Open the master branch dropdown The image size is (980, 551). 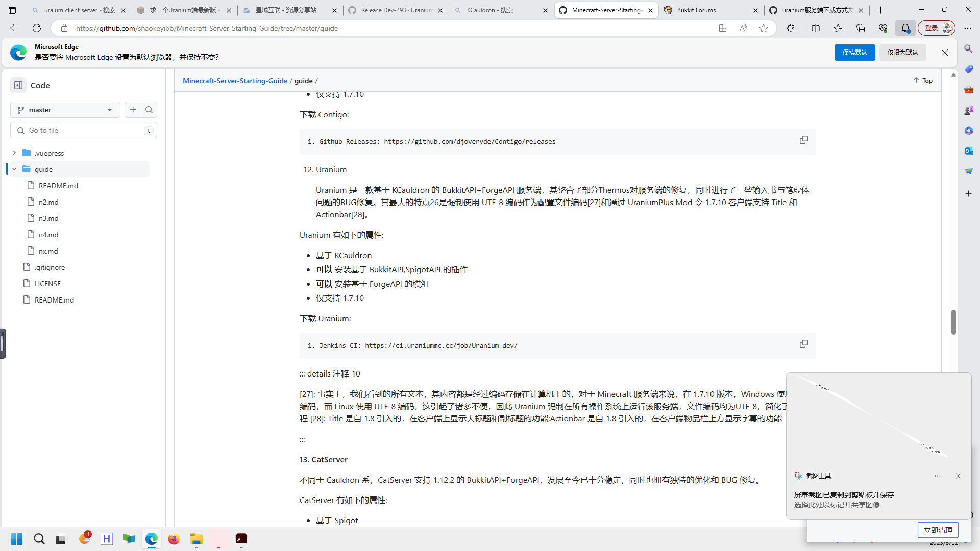[65, 109]
